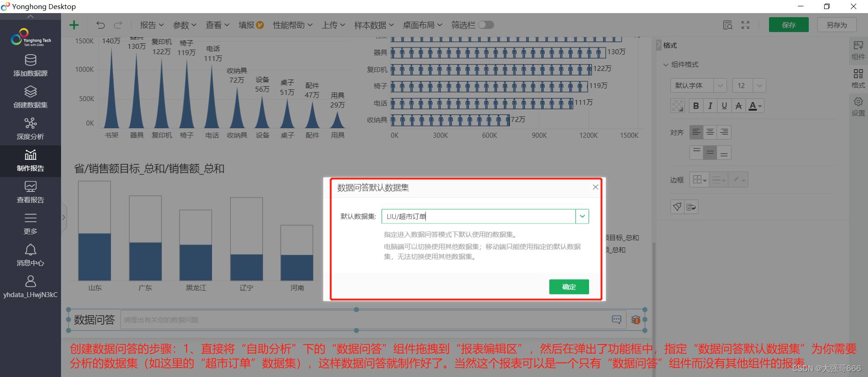Open the border color pencil dropdown
Image resolution: width=868 pixels, height=377 pixels.
(x=738, y=180)
